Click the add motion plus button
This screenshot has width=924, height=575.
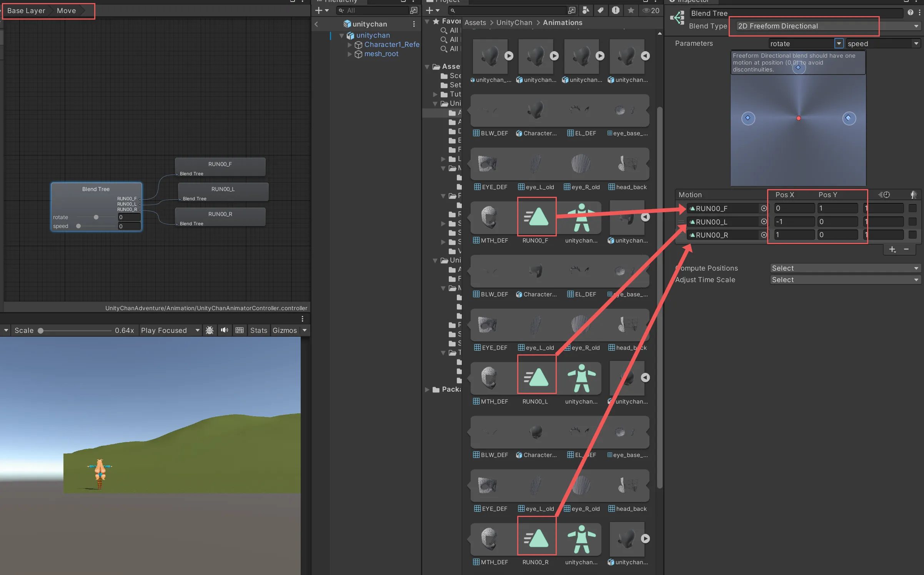click(x=892, y=249)
